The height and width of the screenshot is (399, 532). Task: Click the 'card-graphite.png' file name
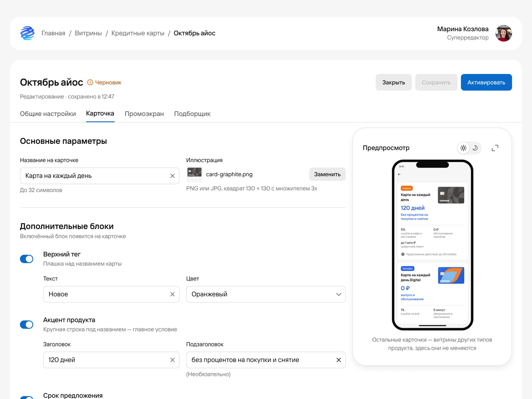229,174
